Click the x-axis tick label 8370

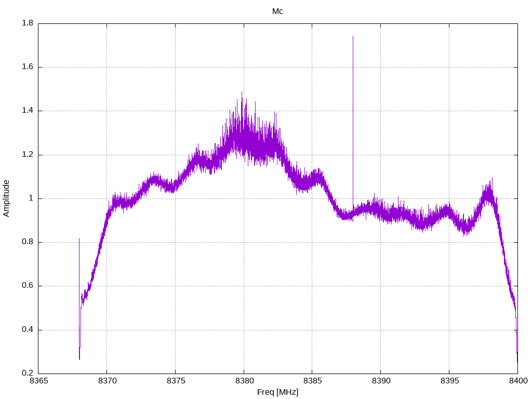click(107, 381)
